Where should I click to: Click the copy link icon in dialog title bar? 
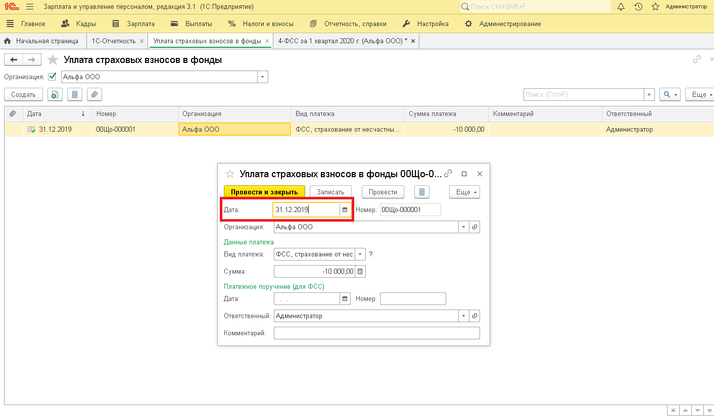[448, 173]
